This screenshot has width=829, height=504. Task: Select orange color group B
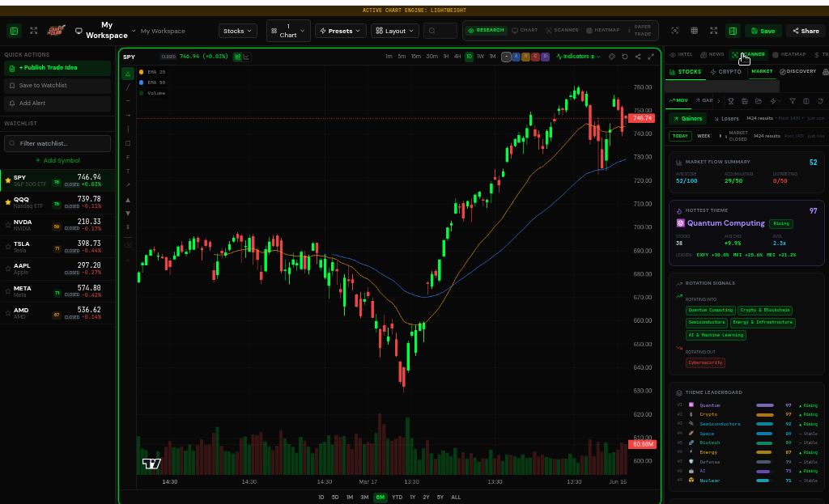pyautogui.click(x=526, y=57)
